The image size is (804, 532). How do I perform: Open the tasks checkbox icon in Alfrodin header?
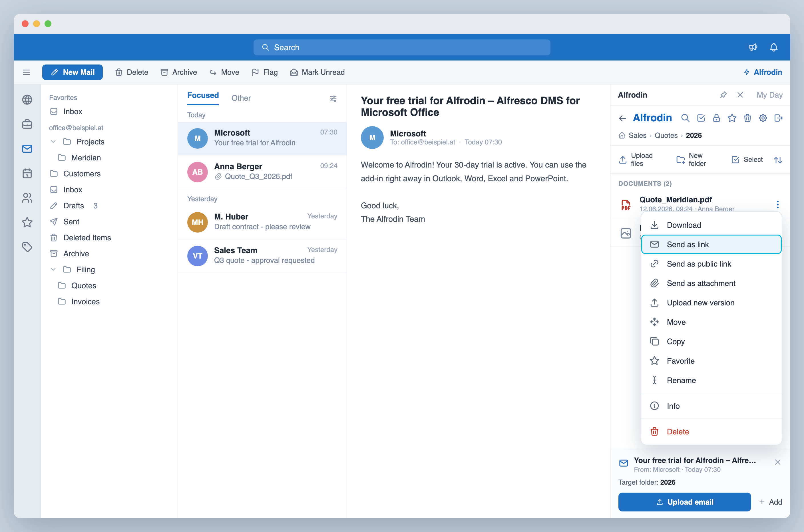tap(701, 118)
